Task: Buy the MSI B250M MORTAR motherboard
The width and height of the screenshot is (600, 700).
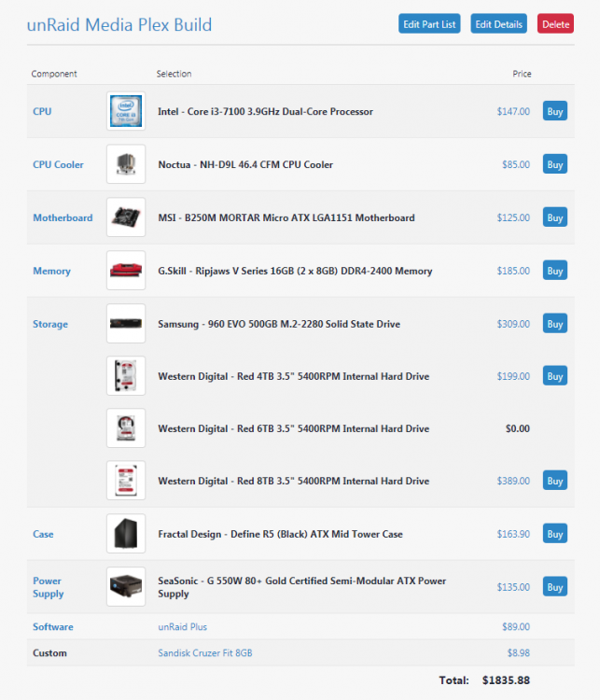Action: 555,217
